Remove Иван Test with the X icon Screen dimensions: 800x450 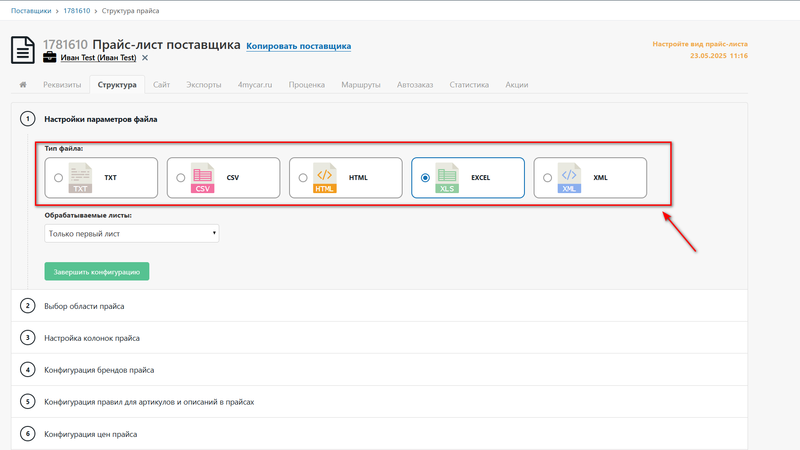coord(145,58)
